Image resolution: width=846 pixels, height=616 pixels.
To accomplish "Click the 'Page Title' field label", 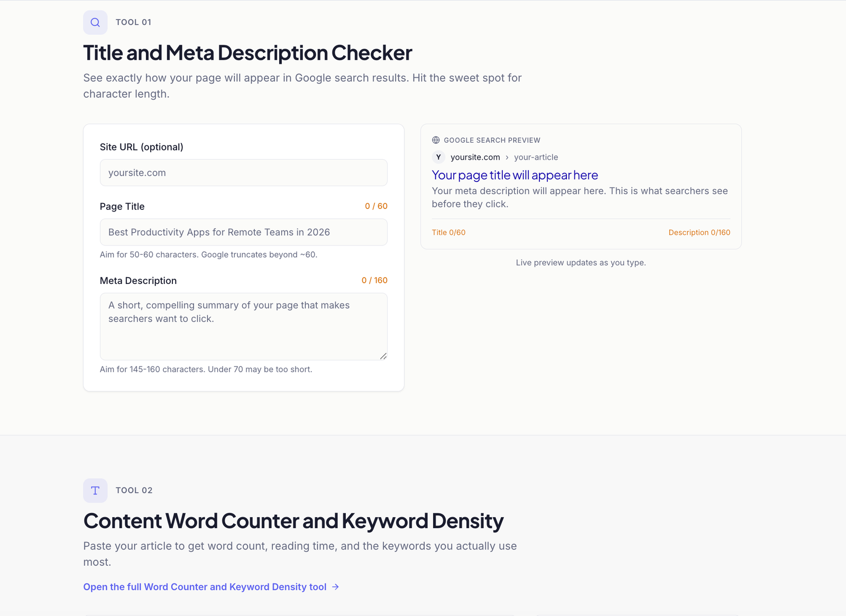I will [x=122, y=207].
